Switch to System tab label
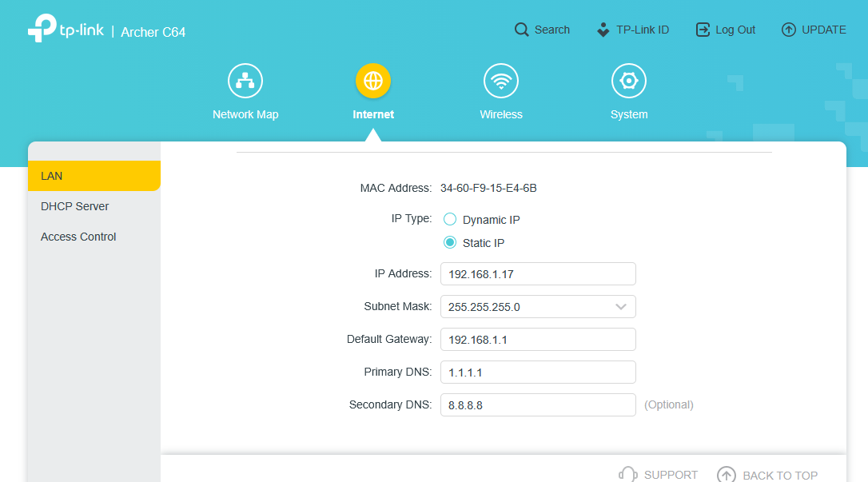This screenshot has width=868, height=482. click(x=629, y=114)
